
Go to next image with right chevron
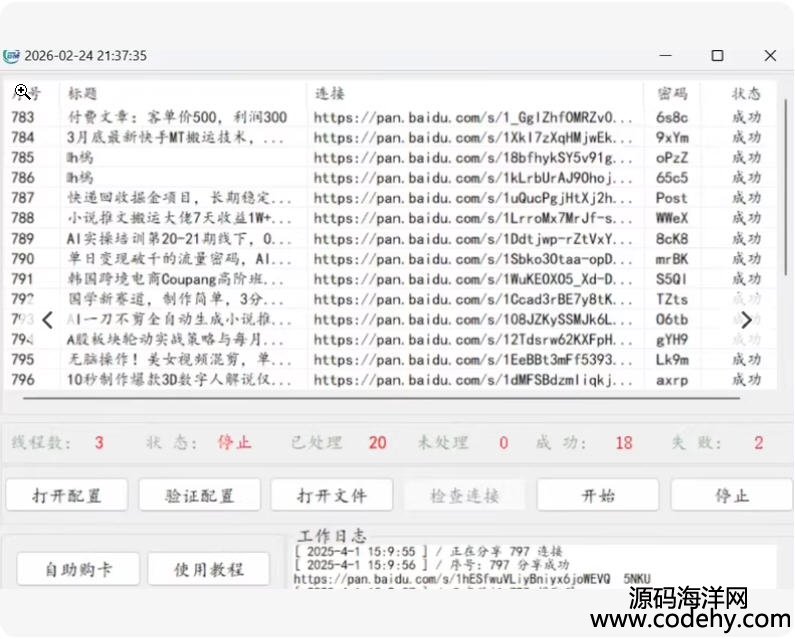tap(746, 320)
